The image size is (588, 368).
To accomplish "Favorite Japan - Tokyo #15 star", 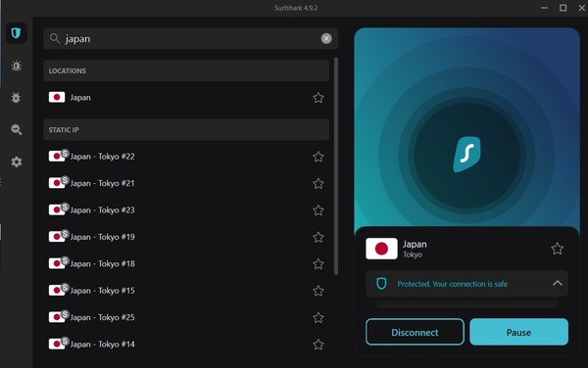I will click(x=318, y=291).
